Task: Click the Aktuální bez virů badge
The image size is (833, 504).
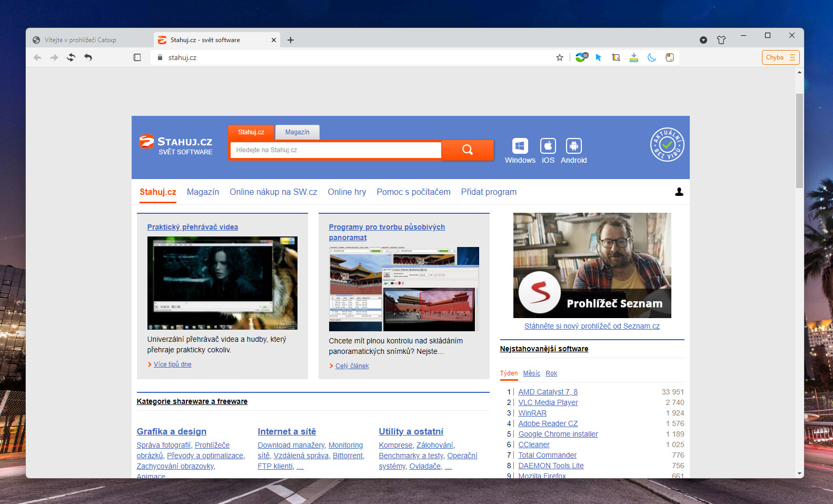Action: tap(667, 145)
